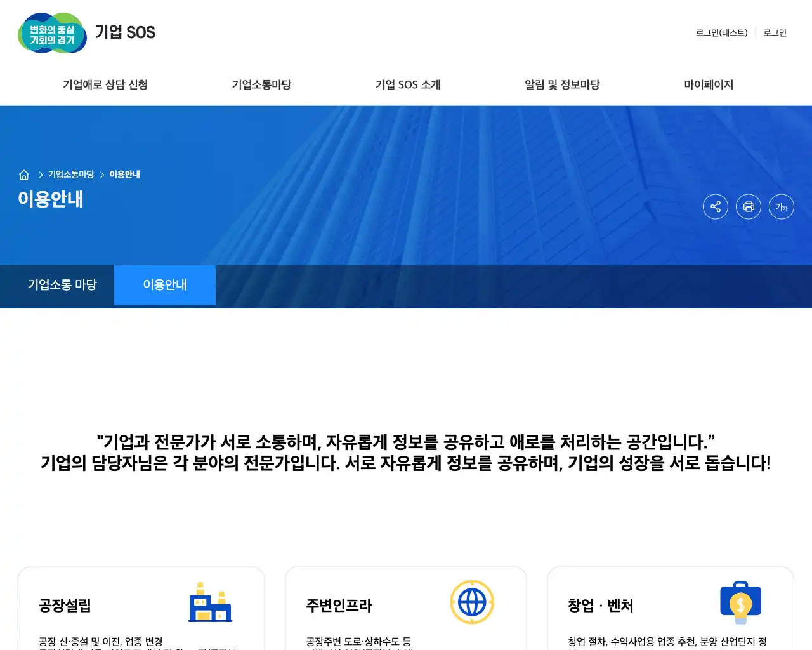Click the Gyeonggi province logo

pyautogui.click(x=52, y=33)
